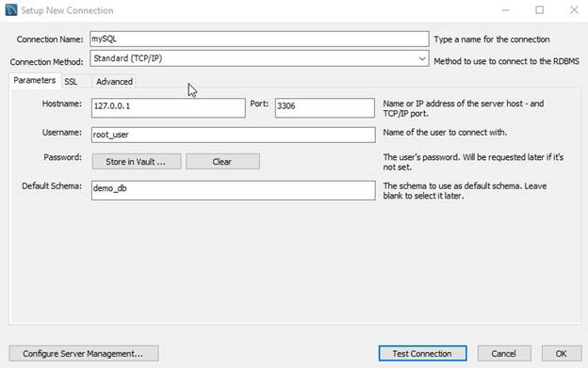Click the 'Connection Method:' label
Viewport: 588px width, 368px height.
coord(46,62)
